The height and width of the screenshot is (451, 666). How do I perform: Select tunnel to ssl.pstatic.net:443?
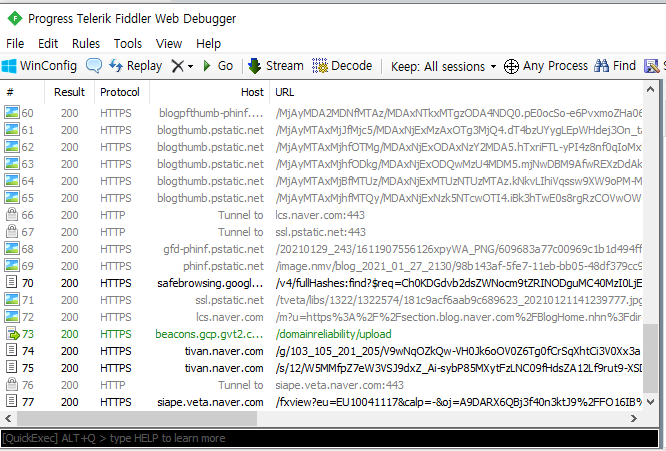320,232
